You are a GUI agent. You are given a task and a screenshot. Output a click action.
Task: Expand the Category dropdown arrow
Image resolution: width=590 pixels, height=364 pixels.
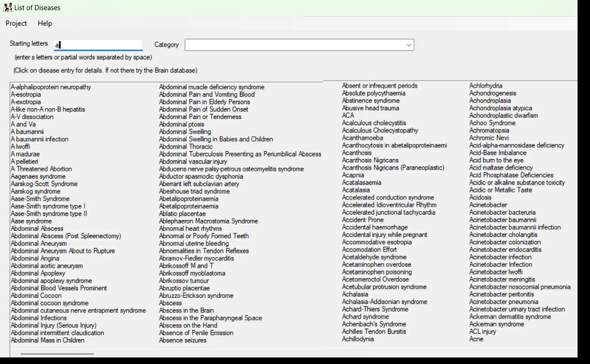(408, 45)
